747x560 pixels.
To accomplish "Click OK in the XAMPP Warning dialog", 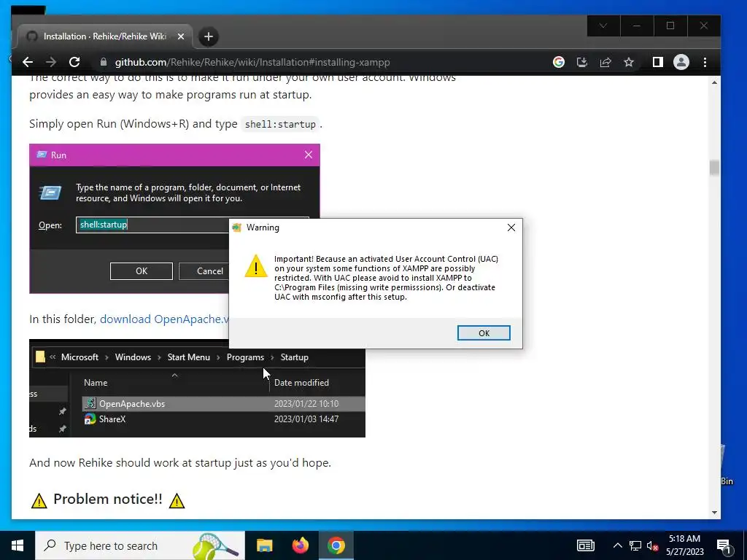I will click(484, 332).
